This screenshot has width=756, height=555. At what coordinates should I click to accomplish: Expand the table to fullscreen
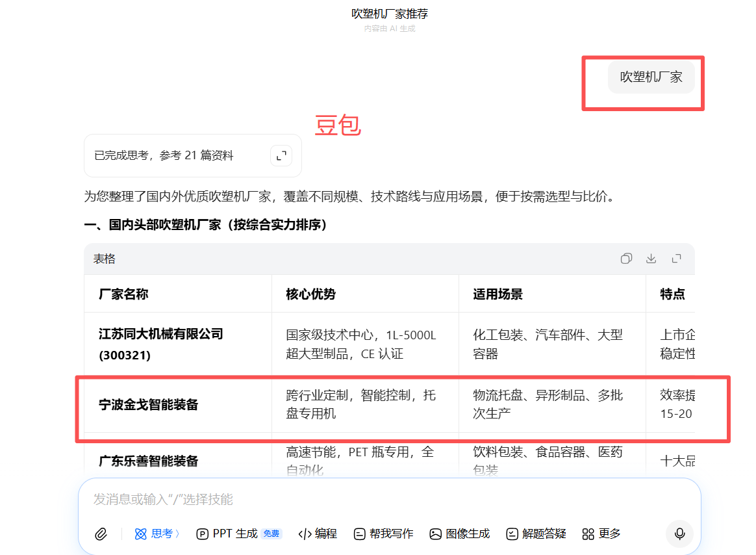pos(677,259)
